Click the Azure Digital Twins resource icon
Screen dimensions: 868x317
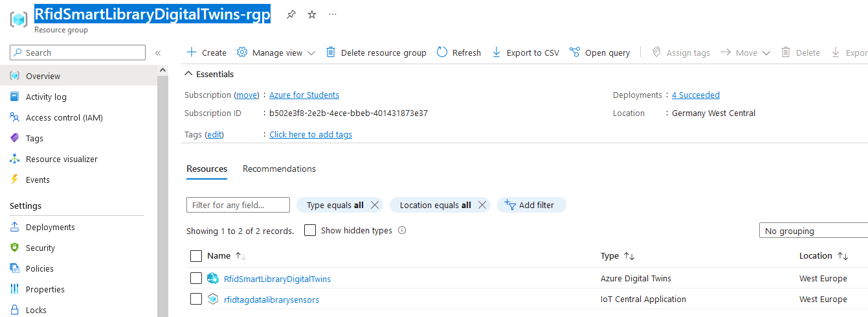(213, 278)
